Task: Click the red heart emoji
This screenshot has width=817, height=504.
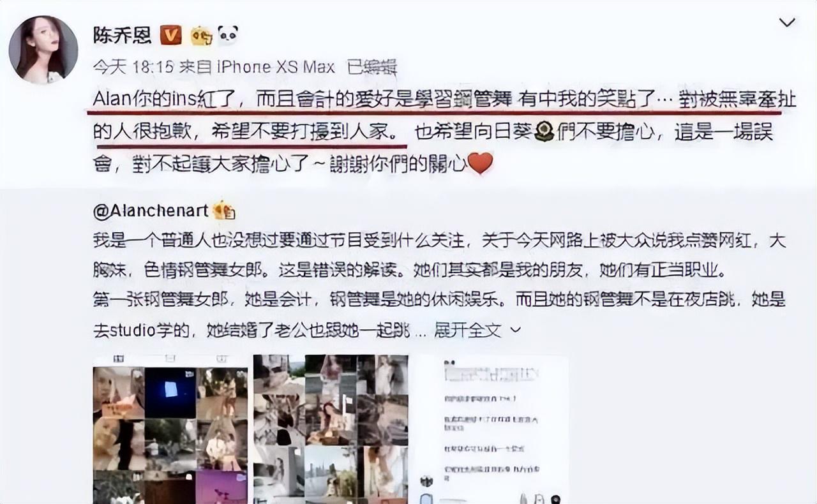Action: pos(480,164)
